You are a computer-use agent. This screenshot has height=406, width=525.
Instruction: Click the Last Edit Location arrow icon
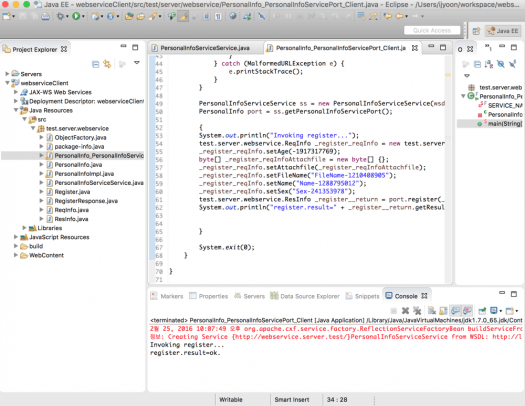[388, 16]
